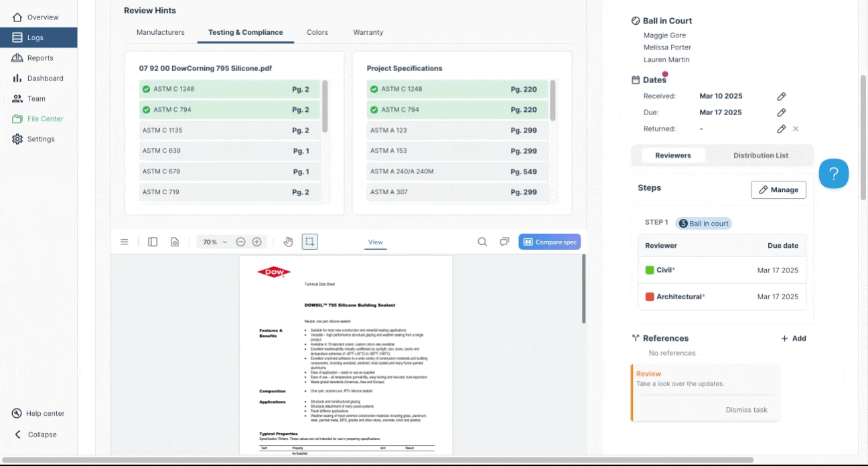Image resolution: width=868 pixels, height=466 pixels.
Task: Open the 70% zoom level dropdown
Action: click(215, 242)
